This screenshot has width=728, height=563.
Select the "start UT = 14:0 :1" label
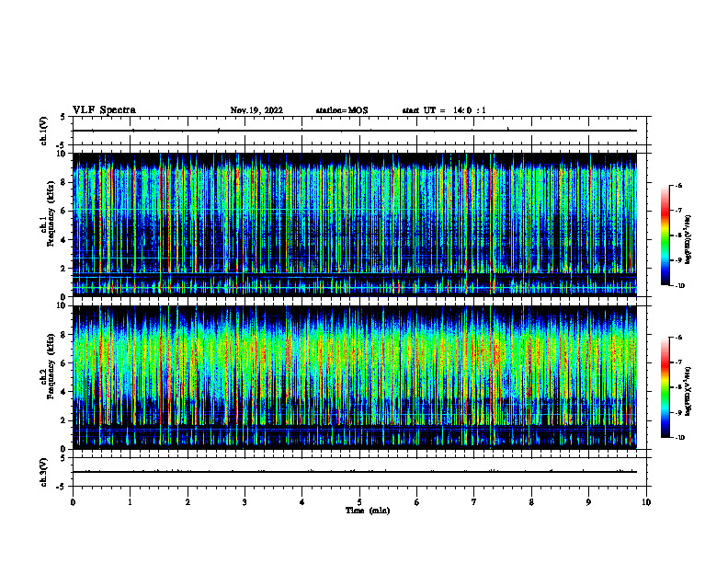(444, 110)
